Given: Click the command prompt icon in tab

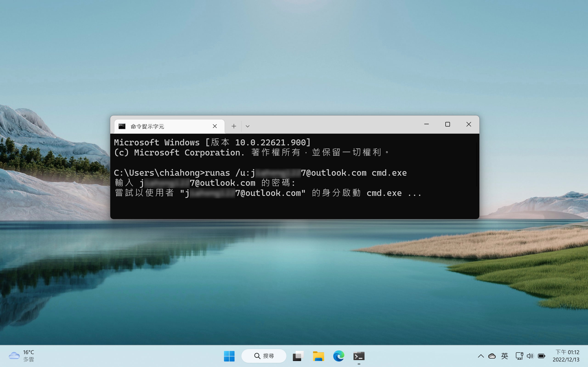Looking at the screenshot, I should (122, 126).
